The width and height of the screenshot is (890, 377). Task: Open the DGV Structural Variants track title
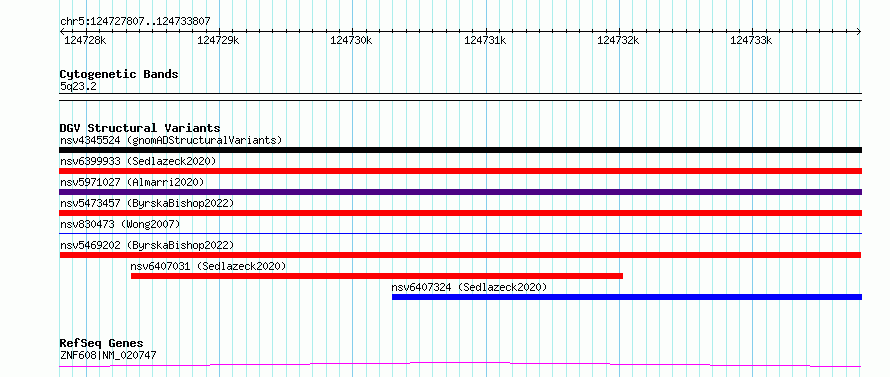[x=140, y=128]
